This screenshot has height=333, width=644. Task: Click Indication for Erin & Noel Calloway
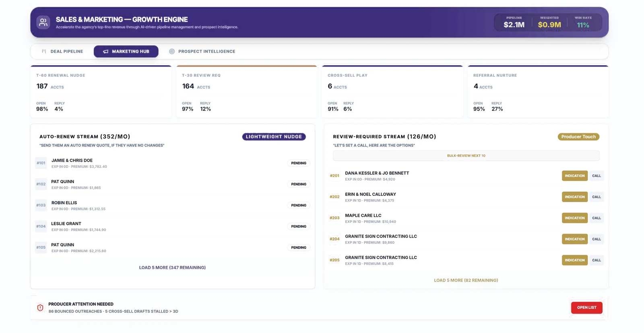coord(575,197)
